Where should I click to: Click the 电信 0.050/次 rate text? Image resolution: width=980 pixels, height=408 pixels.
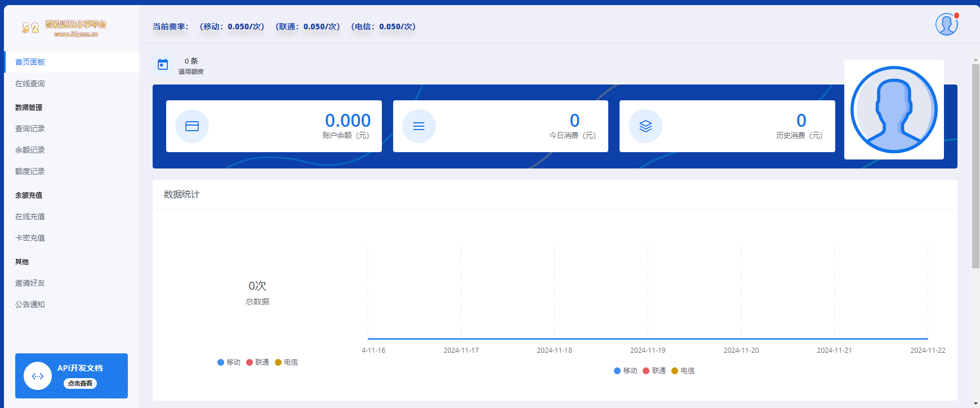pyautogui.click(x=383, y=26)
